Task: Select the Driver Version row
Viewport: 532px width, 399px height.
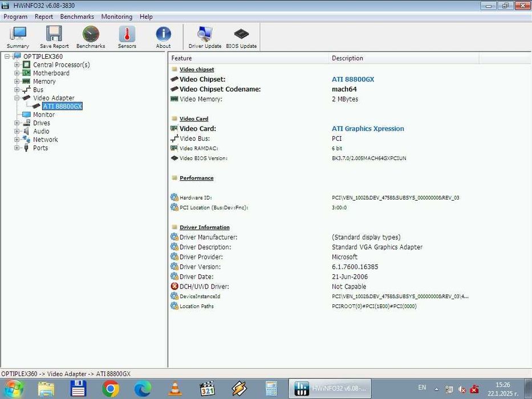Action: (x=350, y=267)
